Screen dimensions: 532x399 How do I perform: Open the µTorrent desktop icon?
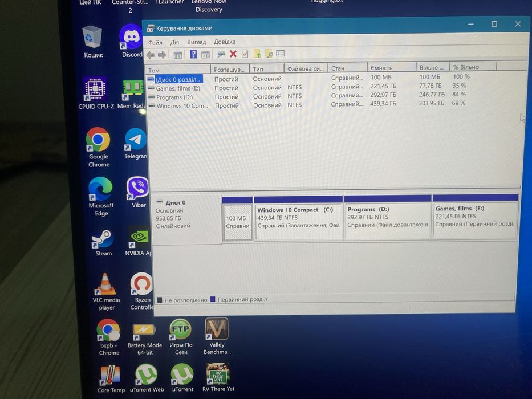[x=182, y=378]
